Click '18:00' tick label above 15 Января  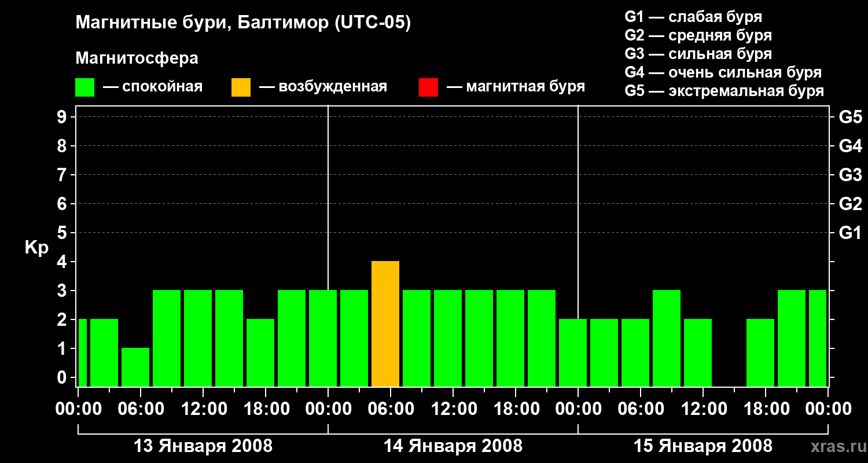tap(766, 409)
